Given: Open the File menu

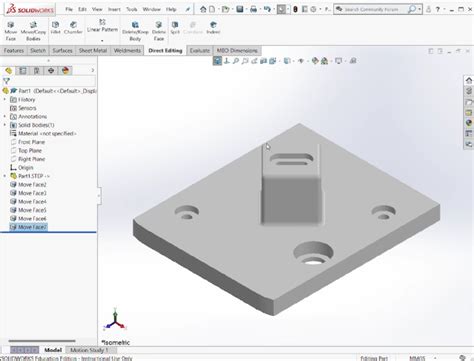Looking at the screenshot, I should [x=69, y=9].
